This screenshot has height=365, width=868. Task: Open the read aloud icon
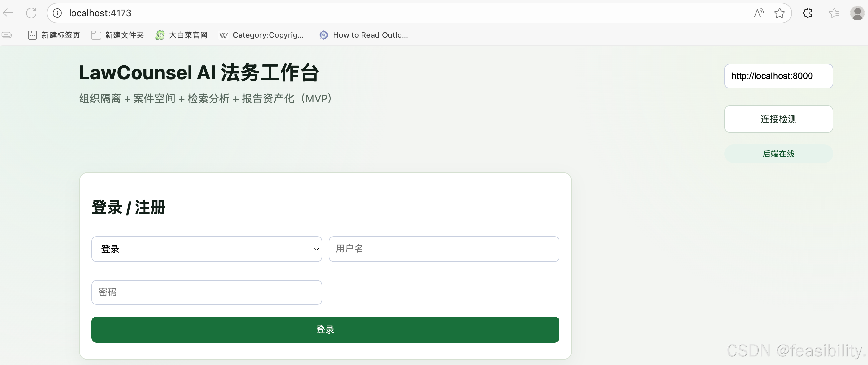(x=758, y=13)
